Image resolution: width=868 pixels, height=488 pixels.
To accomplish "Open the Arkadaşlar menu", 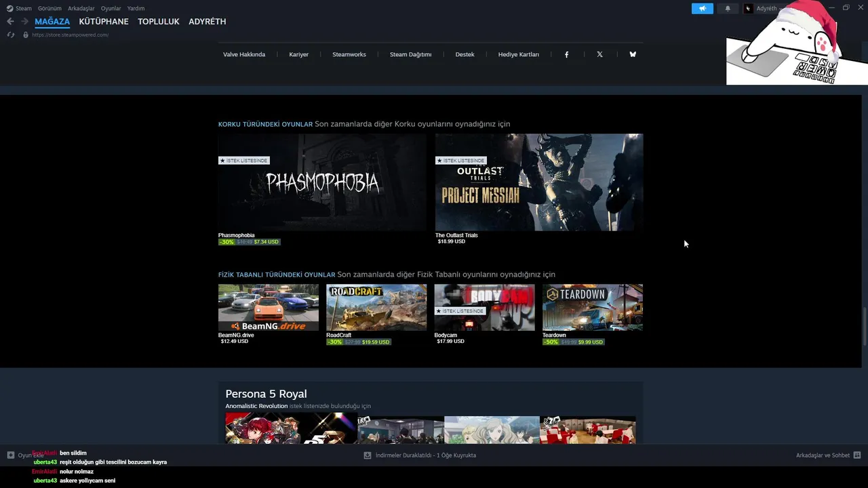I will pos(81,8).
